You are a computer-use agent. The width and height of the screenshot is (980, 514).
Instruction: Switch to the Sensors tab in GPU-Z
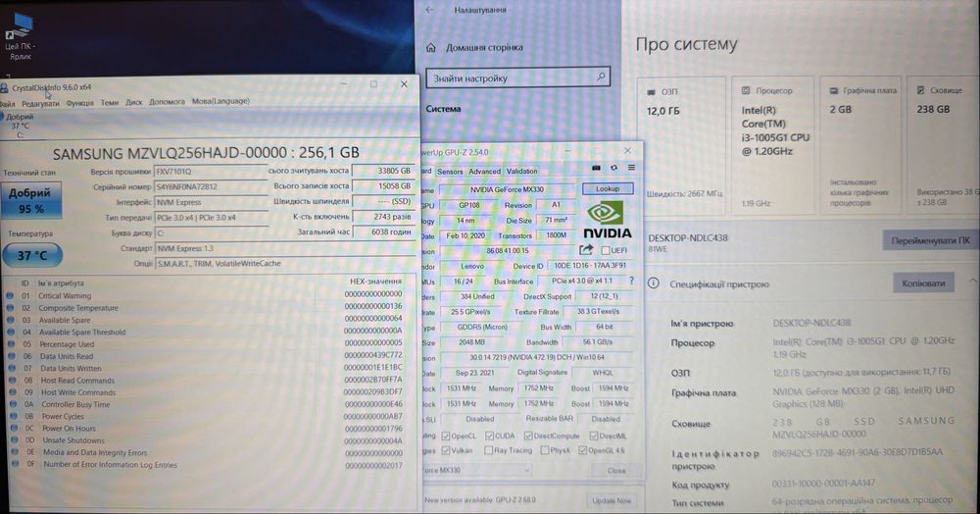click(x=450, y=172)
